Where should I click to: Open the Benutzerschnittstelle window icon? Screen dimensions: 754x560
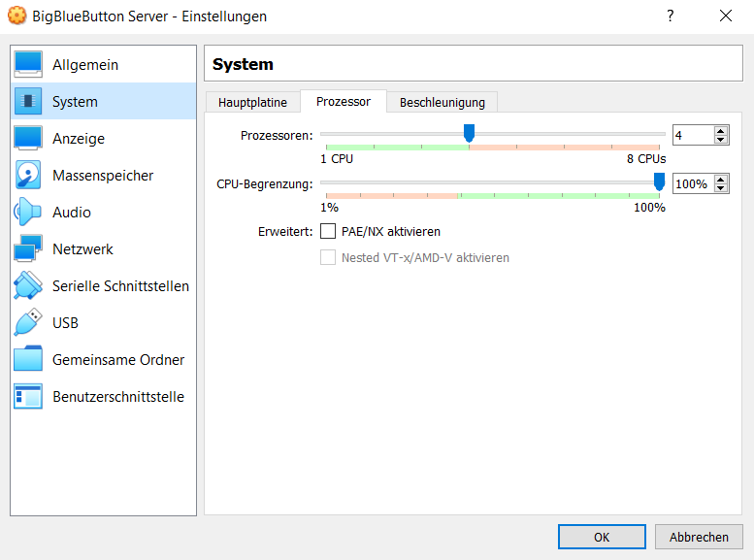(x=28, y=396)
